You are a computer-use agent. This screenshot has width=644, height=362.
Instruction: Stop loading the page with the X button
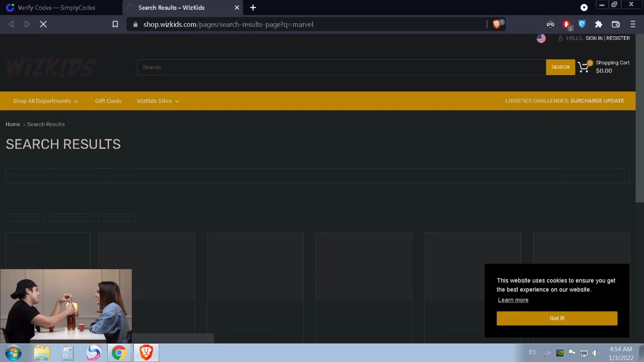click(x=43, y=24)
